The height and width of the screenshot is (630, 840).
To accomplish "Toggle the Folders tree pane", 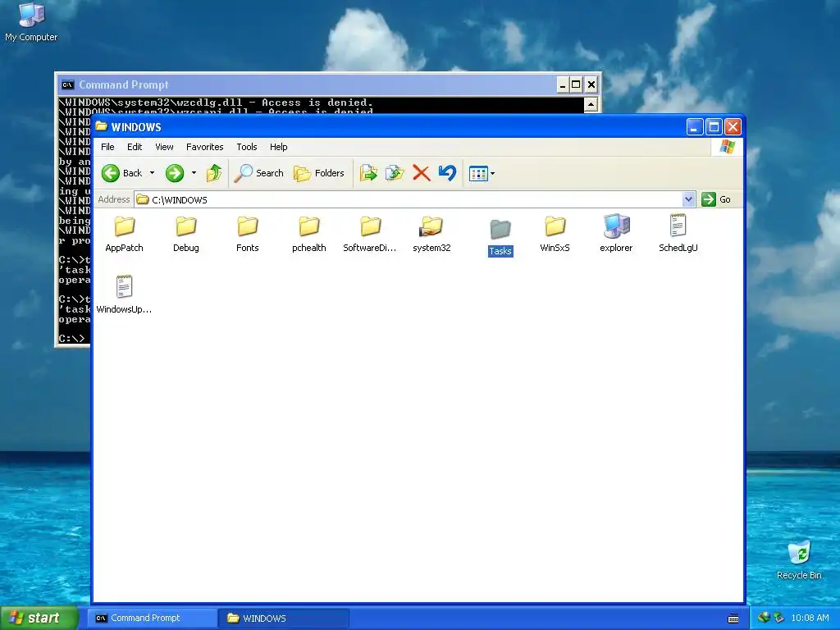I will [319, 173].
